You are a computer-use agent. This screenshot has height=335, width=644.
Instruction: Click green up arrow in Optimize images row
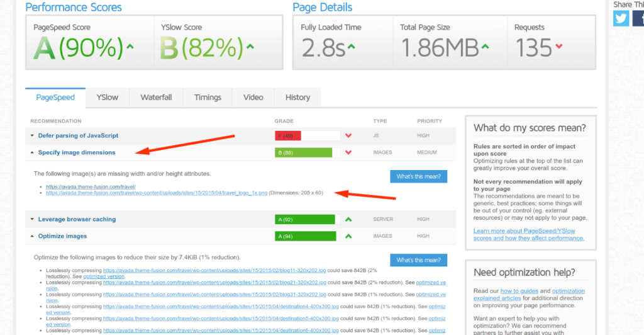tap(348, 236)
